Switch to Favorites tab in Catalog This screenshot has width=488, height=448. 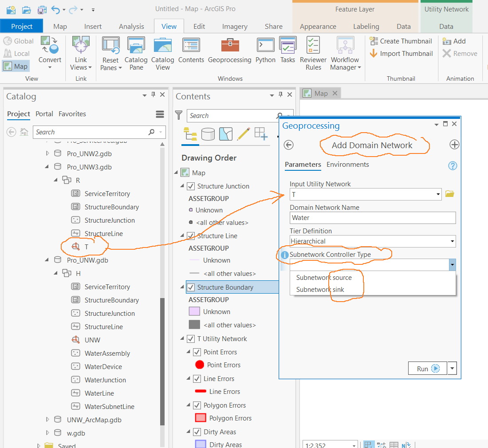pyautogui.click(x=72, y=114)
